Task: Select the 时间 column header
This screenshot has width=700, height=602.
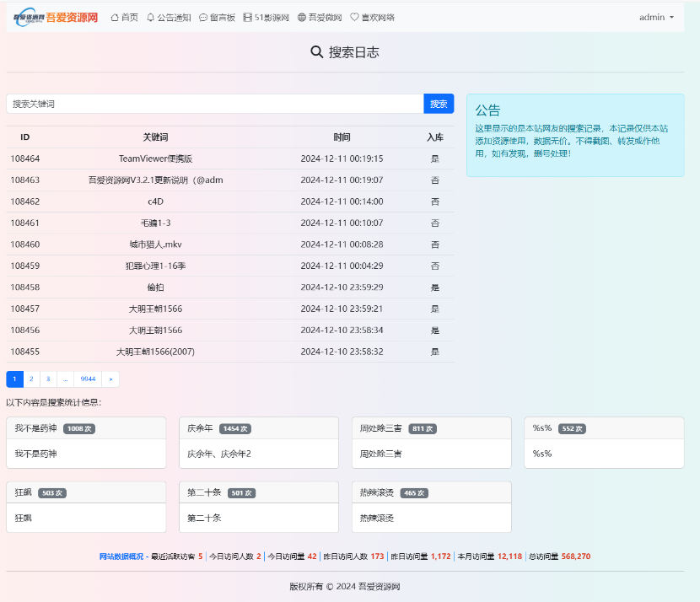Action: point(342,137)
